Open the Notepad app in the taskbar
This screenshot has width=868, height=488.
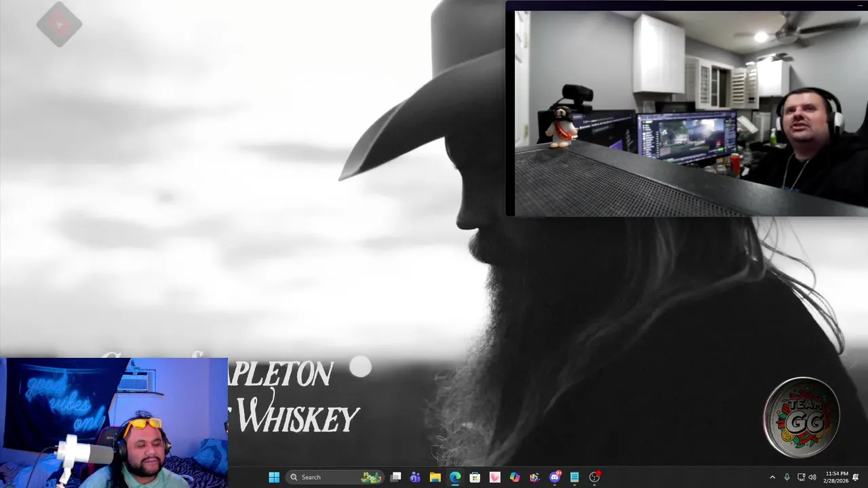coord(574,477)
